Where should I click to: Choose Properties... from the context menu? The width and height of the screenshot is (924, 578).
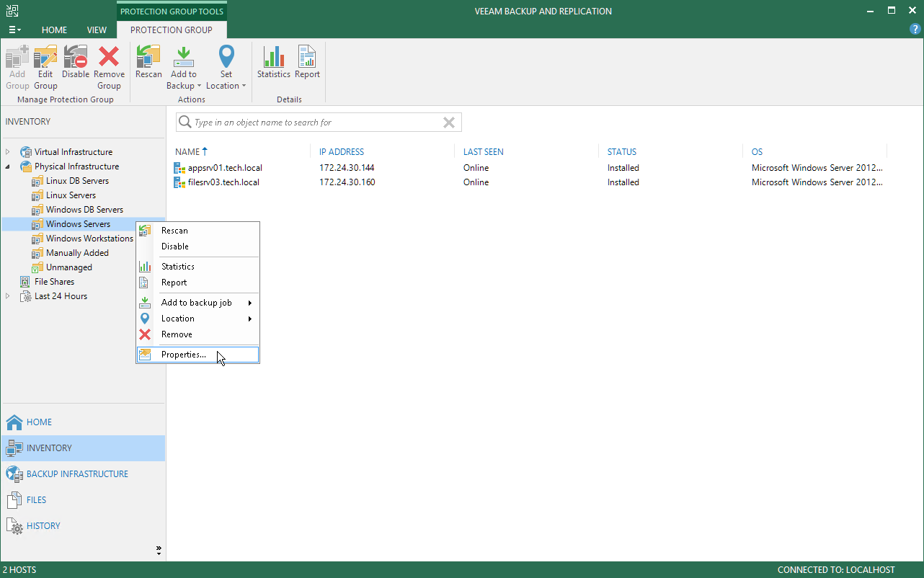pos(198,355)
